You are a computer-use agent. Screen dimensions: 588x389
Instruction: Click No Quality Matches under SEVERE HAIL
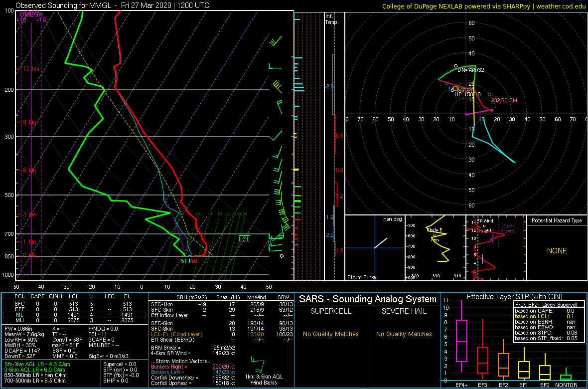pyautogui.click(x=404, y=334)
